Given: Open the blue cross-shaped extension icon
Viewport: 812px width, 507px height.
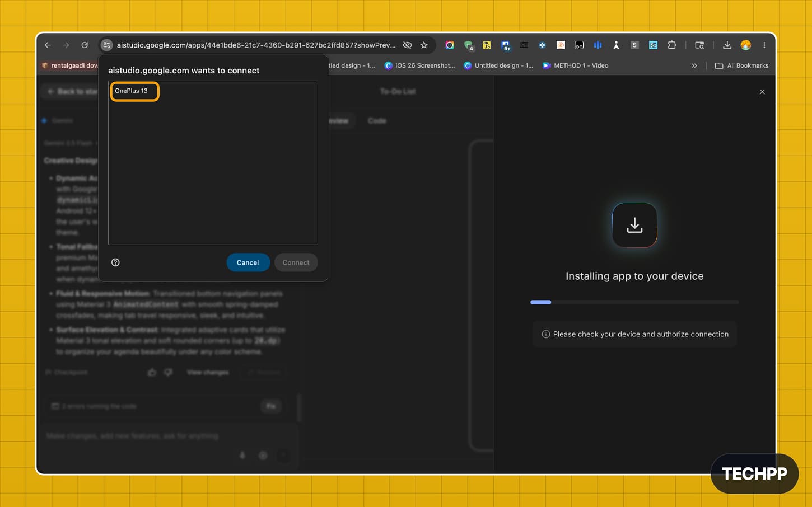Looking at the screenshot, I should click(x=542, y=45).
